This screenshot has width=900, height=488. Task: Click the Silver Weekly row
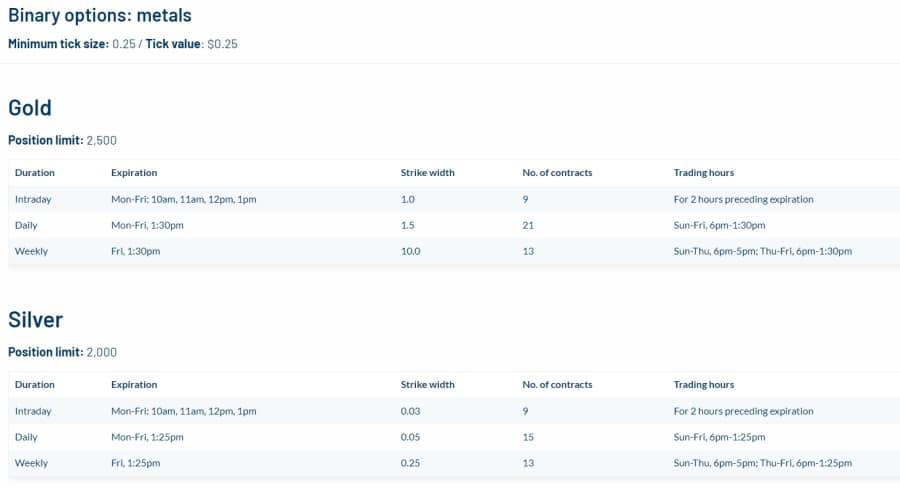pyautogui.click(x=454, y=463)
